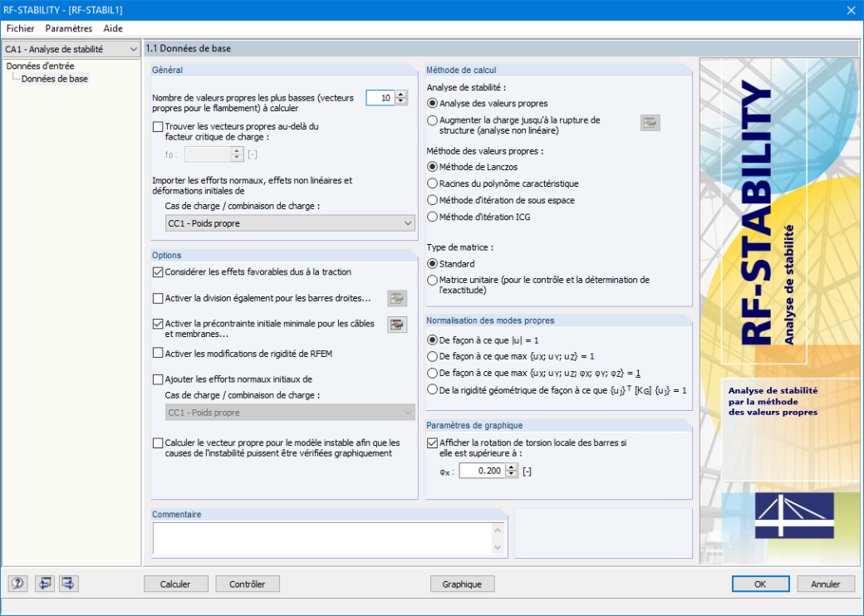The height and width of the screenshot is (616, 864).
Task: Click the φx field showing 0.200
Action: point(483,471)
